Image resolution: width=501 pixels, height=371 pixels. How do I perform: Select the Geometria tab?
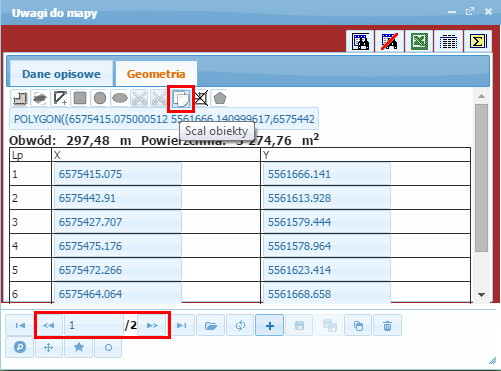(x=156, y=74)
